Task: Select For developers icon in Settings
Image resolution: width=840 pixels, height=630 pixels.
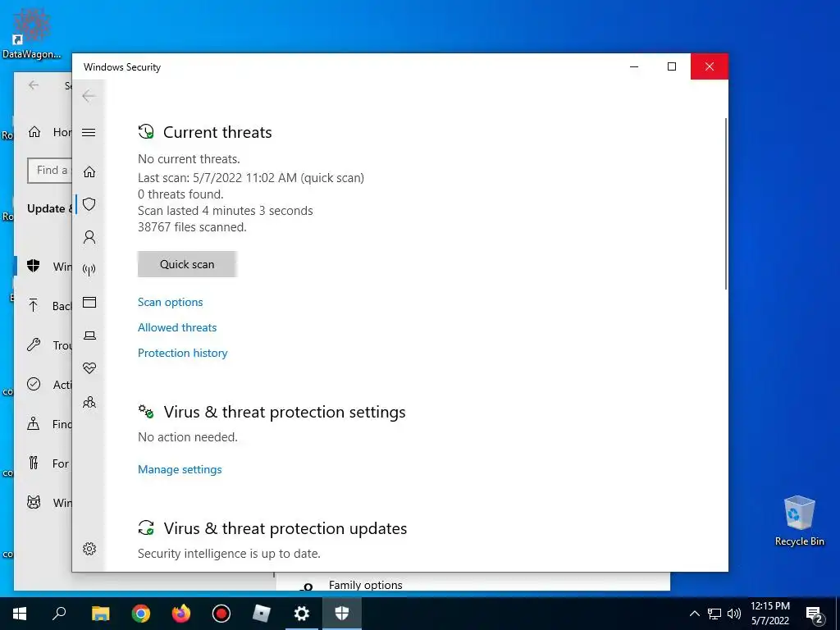Action: (x=33, y=463)
